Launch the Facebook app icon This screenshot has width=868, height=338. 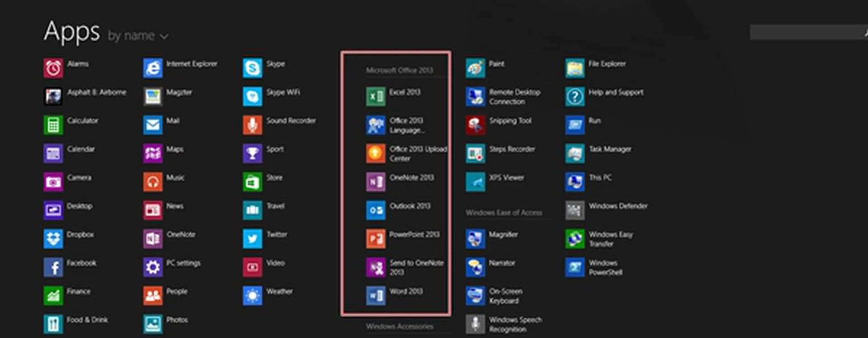53,267
